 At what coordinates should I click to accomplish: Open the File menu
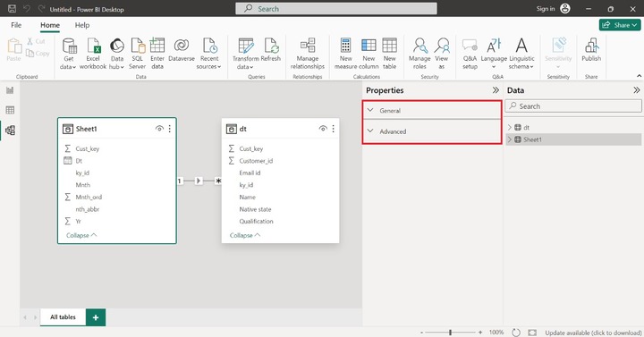[x=16, y=25]
